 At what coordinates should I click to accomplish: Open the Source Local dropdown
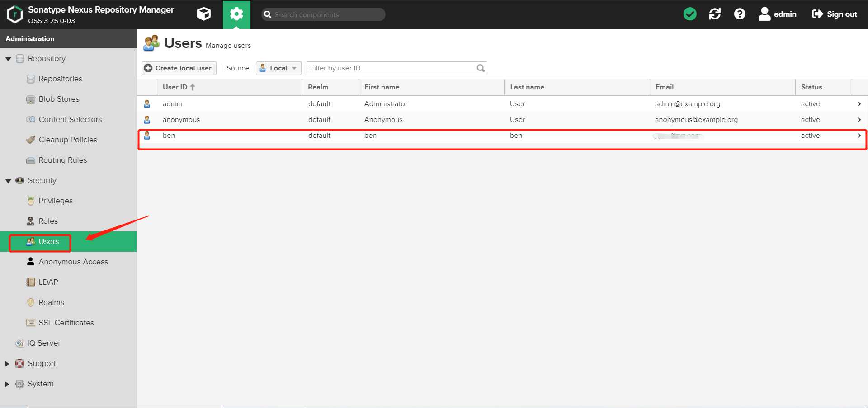278,68
